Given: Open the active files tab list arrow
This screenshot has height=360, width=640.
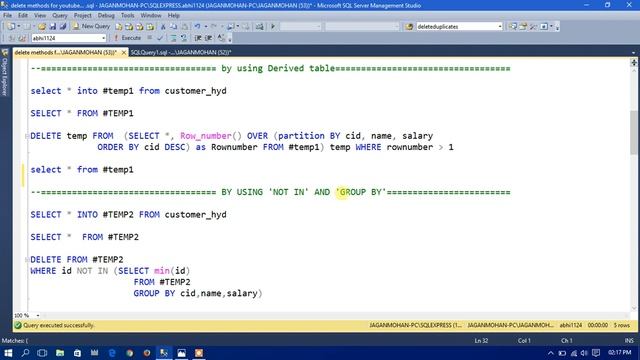Looking at the screenshot, I should (633, 53).
